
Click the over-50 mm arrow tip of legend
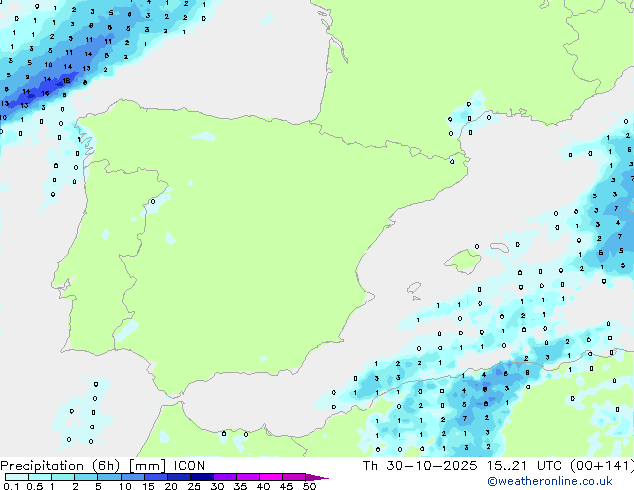coord(317,477)
